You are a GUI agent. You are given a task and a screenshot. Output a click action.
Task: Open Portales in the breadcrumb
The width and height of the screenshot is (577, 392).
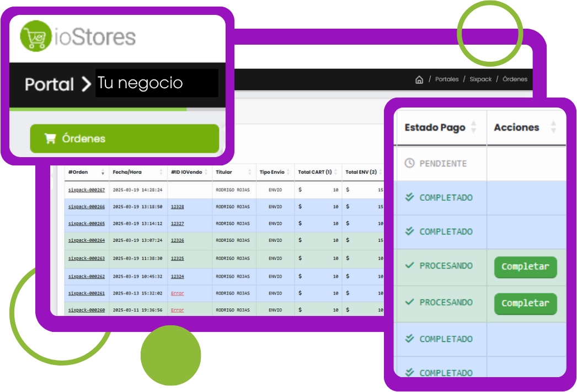click(x=447, y=79)
